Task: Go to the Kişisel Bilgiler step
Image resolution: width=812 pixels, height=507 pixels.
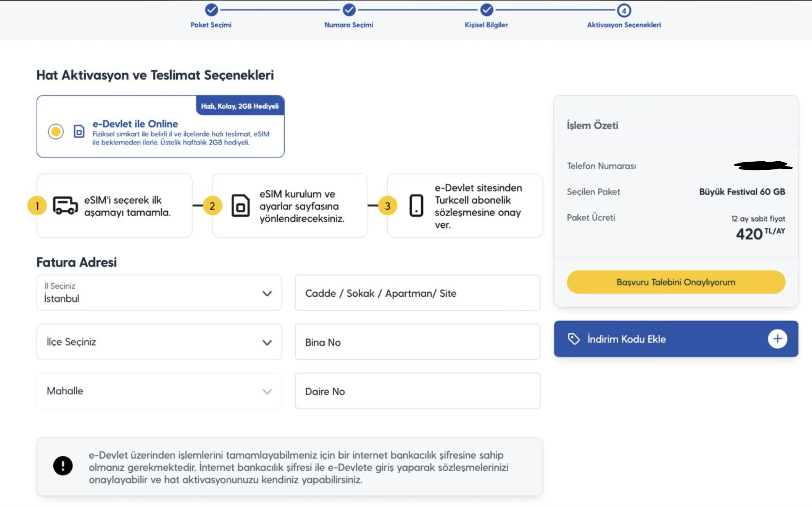Action: pyautogui.click(x=486, y=10)
